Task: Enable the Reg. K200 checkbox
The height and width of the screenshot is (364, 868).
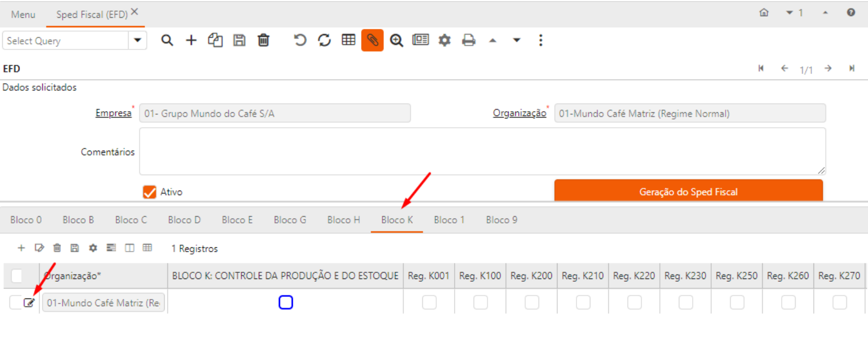Action: click(x=532, y=302)
